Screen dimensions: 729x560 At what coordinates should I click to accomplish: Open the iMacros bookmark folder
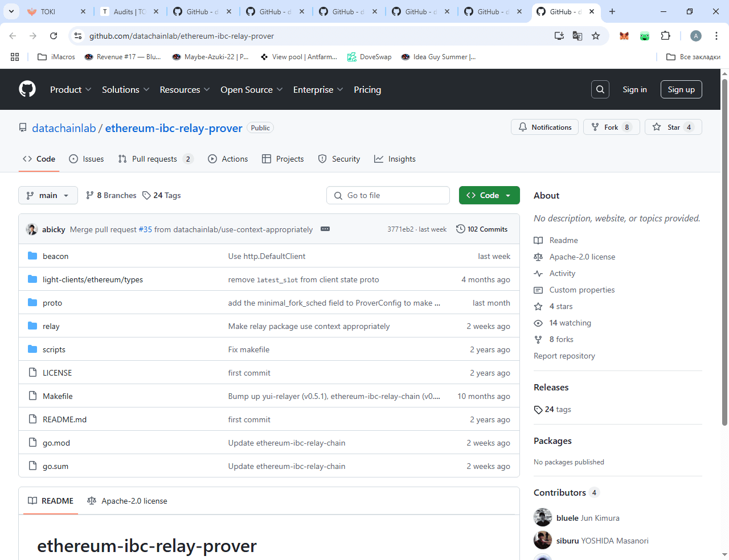(56, 57)
